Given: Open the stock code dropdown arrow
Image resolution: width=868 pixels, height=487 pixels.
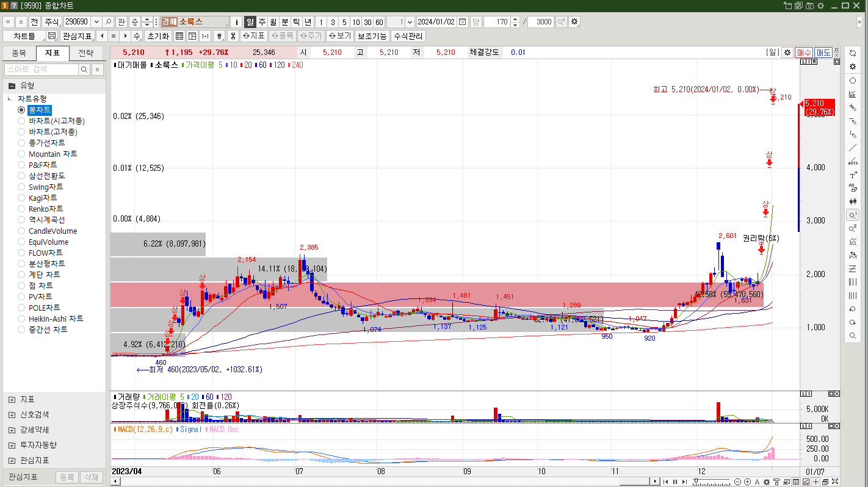Looking at the screenshot, I should coord(96,22).
